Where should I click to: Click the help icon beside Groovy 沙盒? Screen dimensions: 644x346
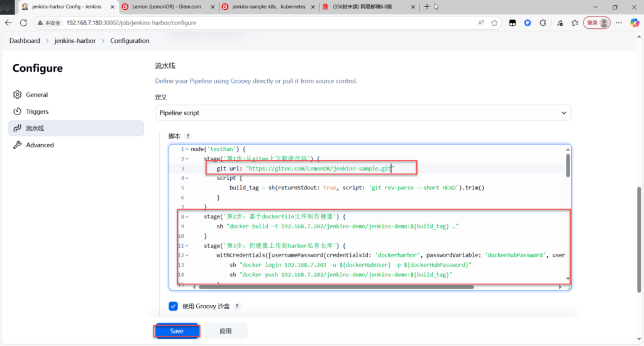click(237, 306)
